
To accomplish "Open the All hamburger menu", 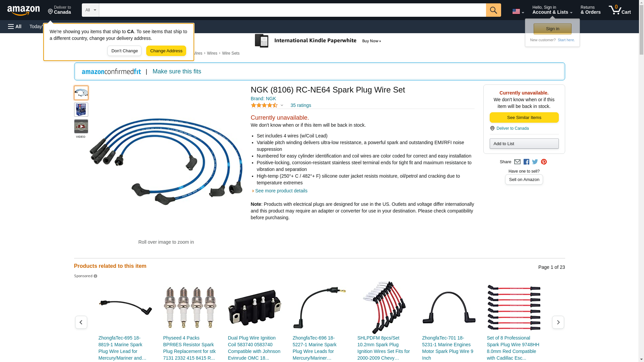I will [x=15, y=26].
